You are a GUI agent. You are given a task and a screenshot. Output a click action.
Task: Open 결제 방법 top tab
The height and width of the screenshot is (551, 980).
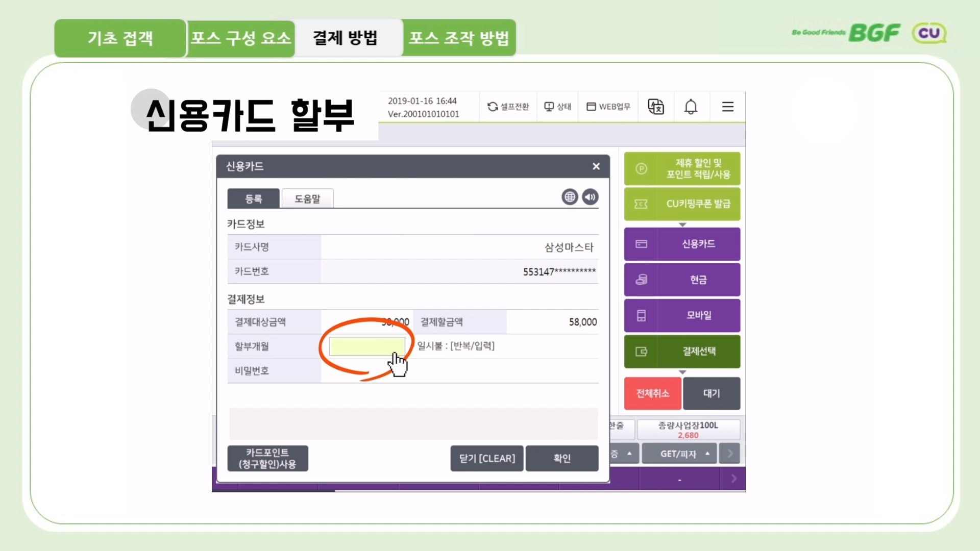pyautogui.click(x=345, y=38)
